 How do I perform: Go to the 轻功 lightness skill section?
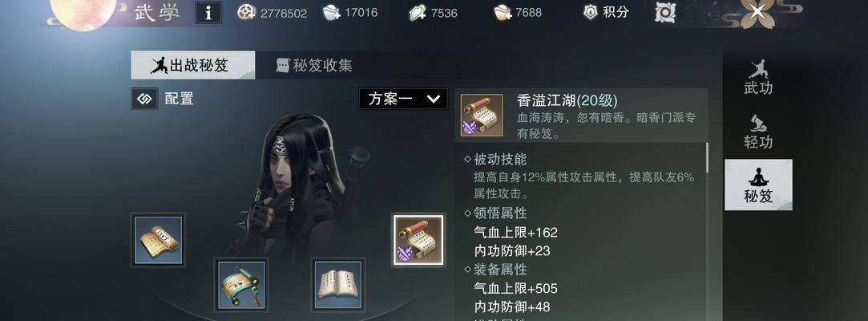pos(758,132)
